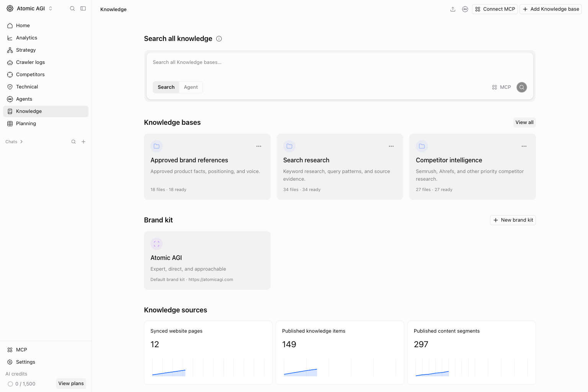Select Search mode toggle

[x=166, y=87]
